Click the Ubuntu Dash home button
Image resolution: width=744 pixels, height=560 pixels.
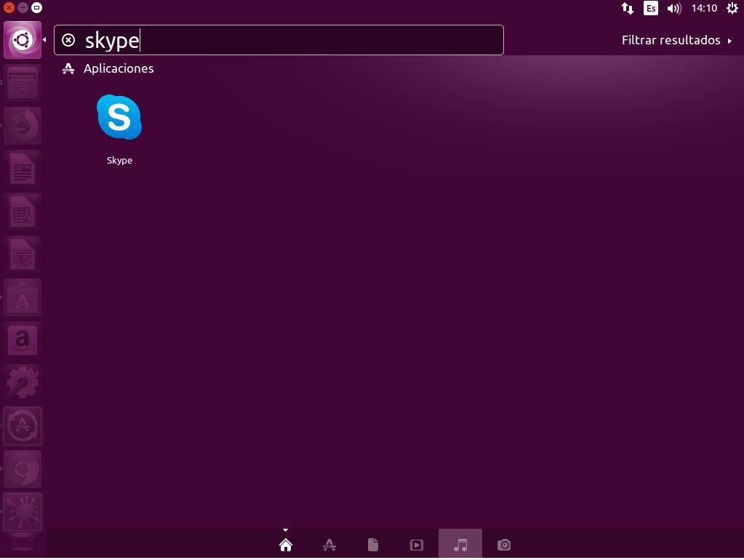click(23, 40)
